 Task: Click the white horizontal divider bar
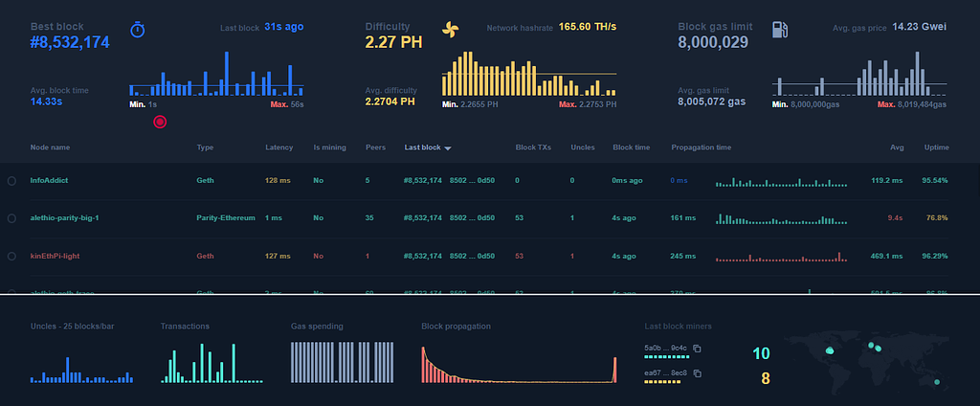pyautogui.click(x=490, y=293)
